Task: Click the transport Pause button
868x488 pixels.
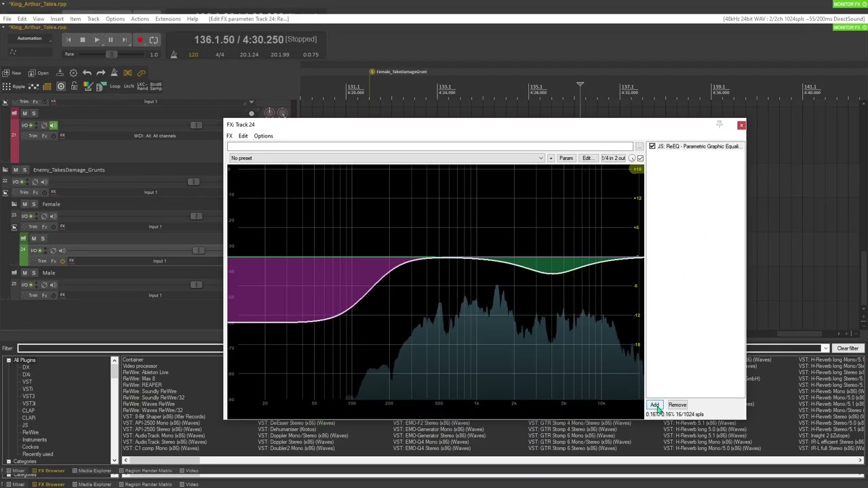Action: point(111,40)
